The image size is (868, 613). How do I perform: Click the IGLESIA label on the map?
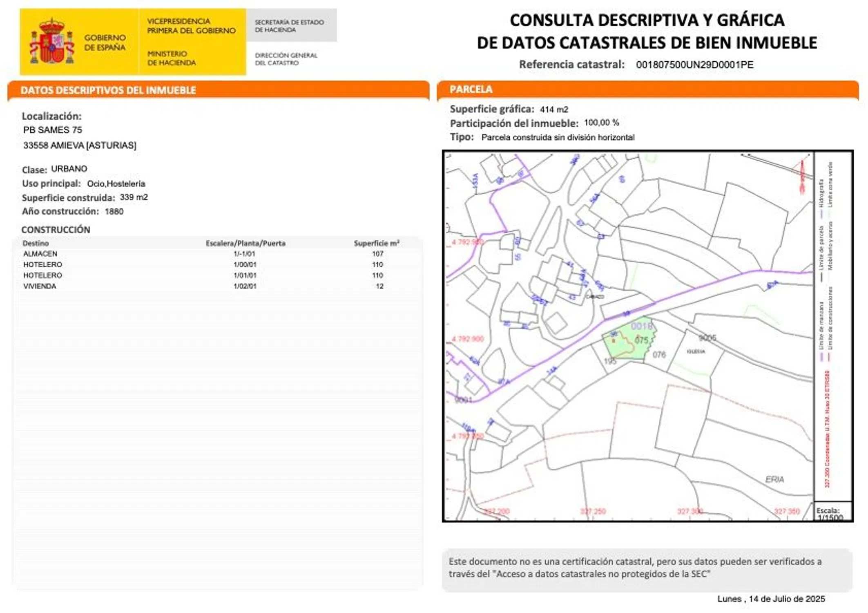[x=696, y=351]
